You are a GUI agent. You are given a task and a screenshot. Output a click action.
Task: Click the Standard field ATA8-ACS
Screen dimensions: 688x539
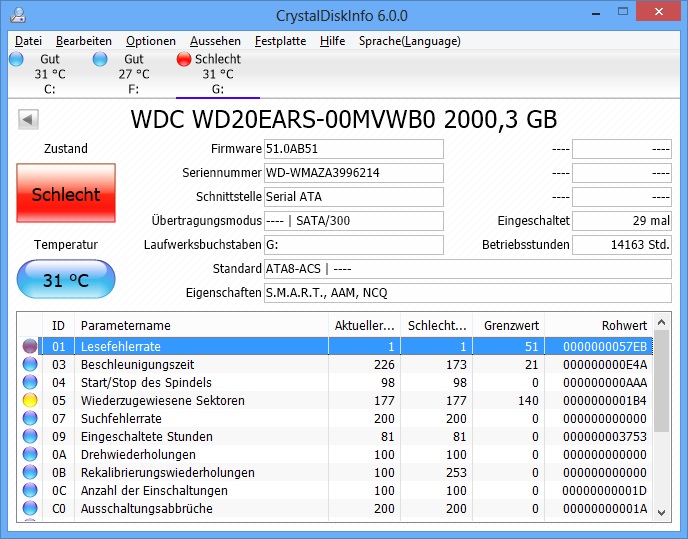point(468,269)
